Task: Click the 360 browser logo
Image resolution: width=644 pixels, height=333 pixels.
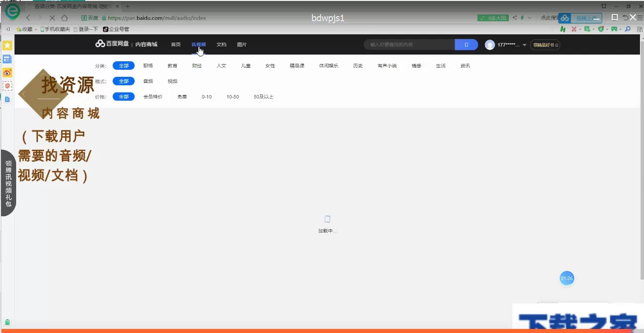Action: [x=12, y=11]
